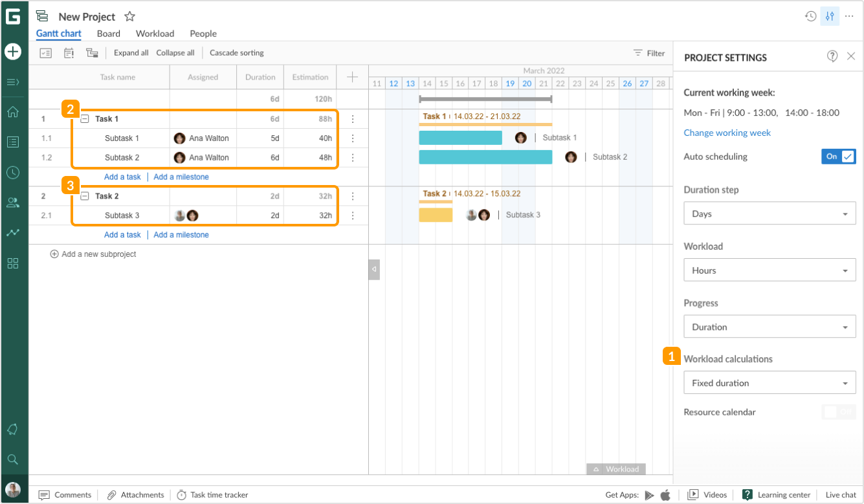This screenshot has width=864, height=504.
Task: Click the first toolbar view icon
Action: tap(45, 53)
